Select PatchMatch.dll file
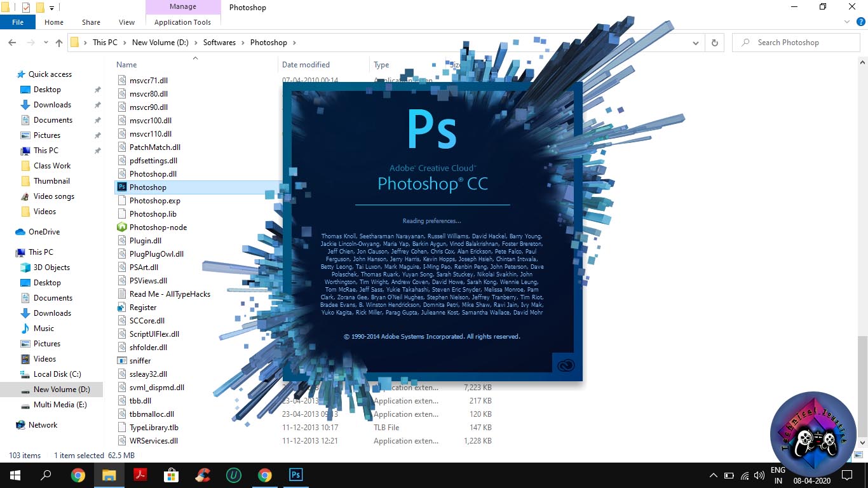 pyautogui.click(x=154, y=147)
